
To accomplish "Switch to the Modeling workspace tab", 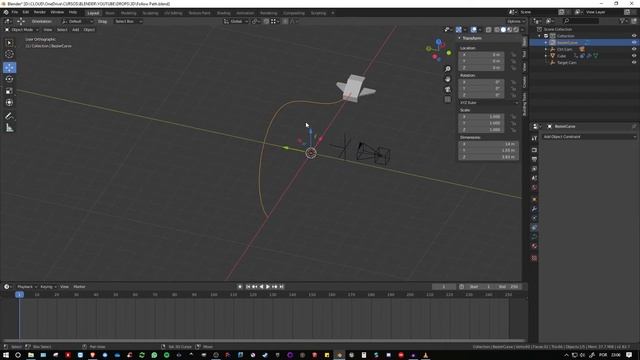I will point(129,13).
